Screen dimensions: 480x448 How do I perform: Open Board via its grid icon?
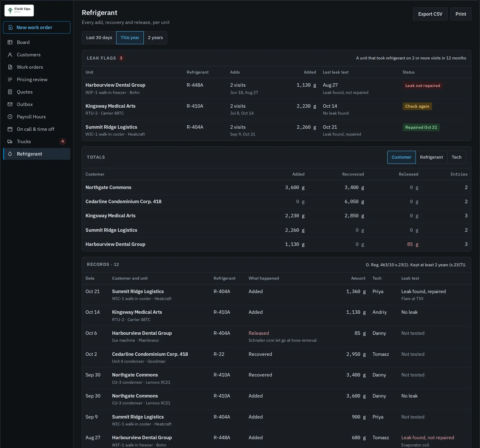point(10,42)
